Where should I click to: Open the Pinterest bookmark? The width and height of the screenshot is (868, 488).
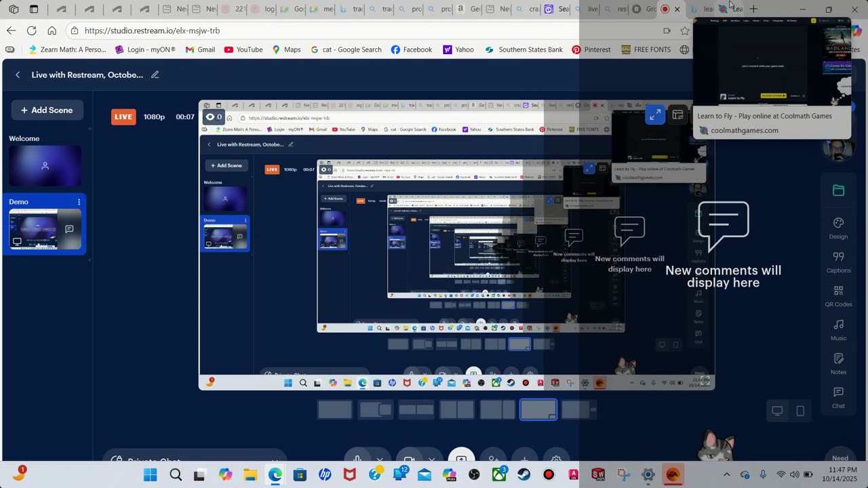click(x=591, y=49)
